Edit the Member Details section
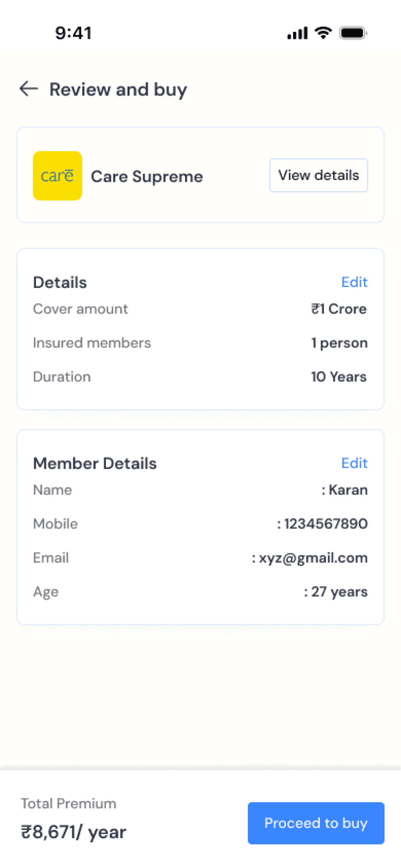401x868 pixels. 354,463
